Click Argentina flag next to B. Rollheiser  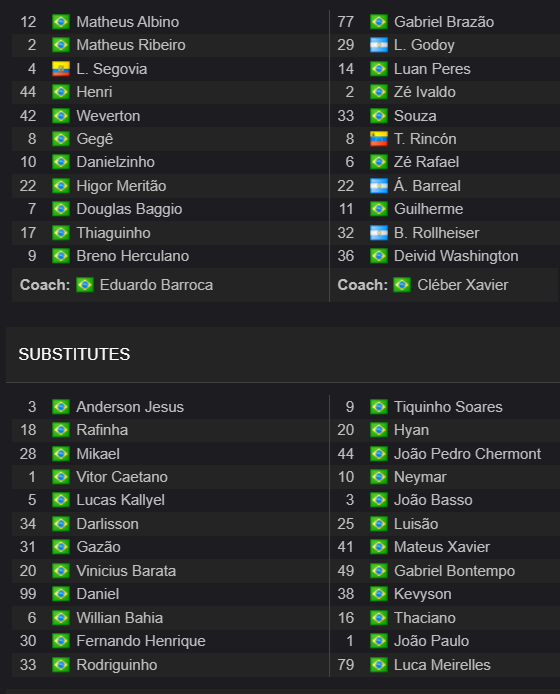click(x=378, y=232)
